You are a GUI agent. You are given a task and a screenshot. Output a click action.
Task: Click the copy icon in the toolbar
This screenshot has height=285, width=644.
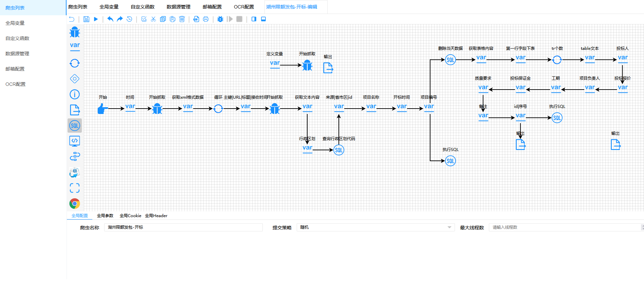(x=163, y=19)
